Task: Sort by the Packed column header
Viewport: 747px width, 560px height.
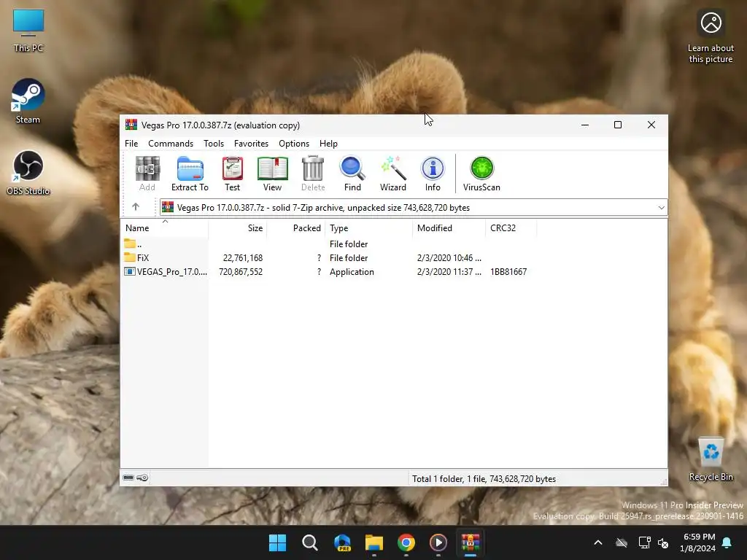Action: [x=296, y=228]
